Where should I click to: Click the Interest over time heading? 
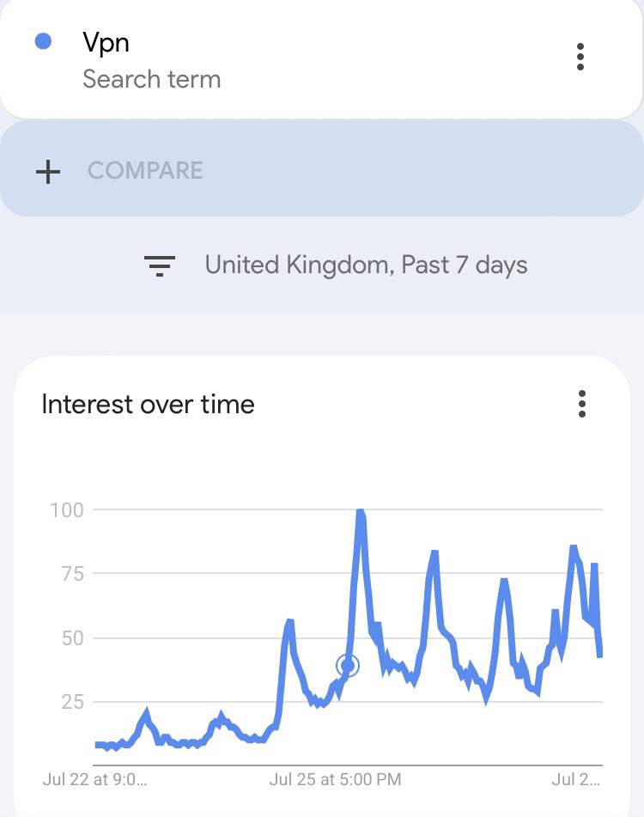pyautogui.click(x=148, y=404)
